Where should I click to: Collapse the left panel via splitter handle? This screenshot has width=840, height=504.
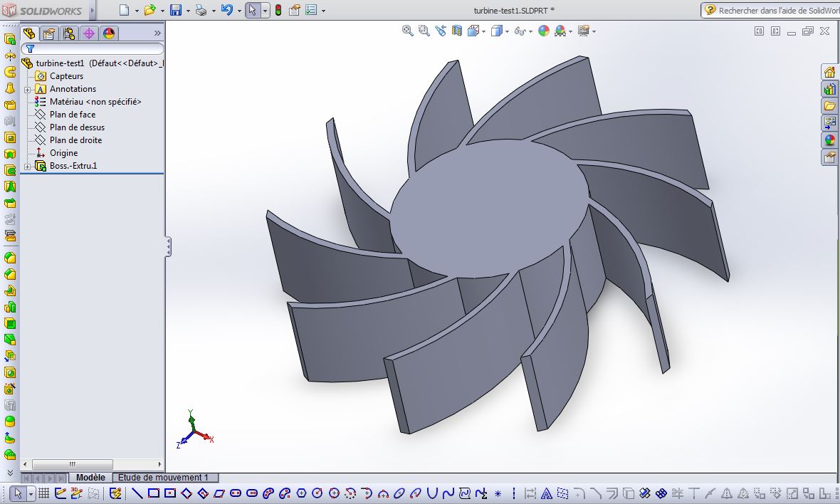[168, 247]
